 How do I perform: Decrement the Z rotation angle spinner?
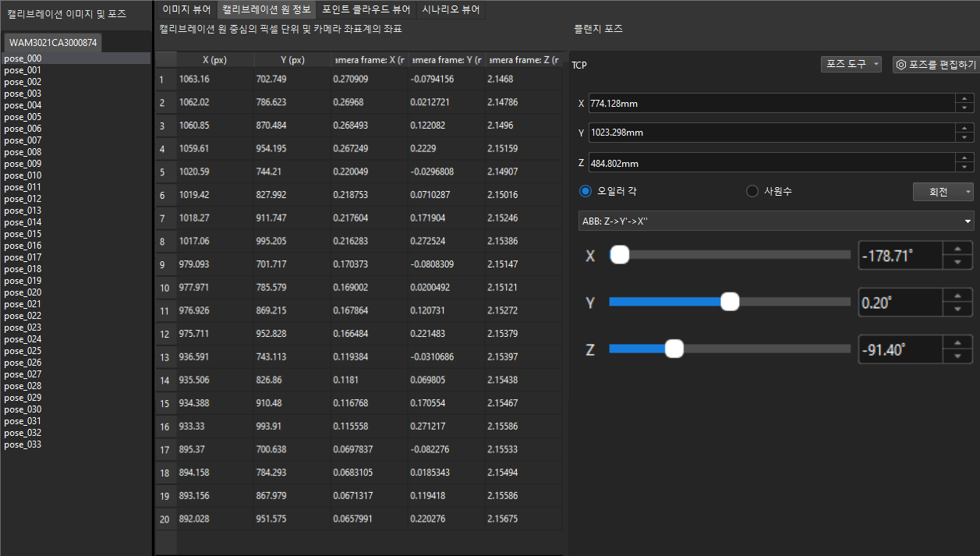pyautogui.click(x=957, y=356)
